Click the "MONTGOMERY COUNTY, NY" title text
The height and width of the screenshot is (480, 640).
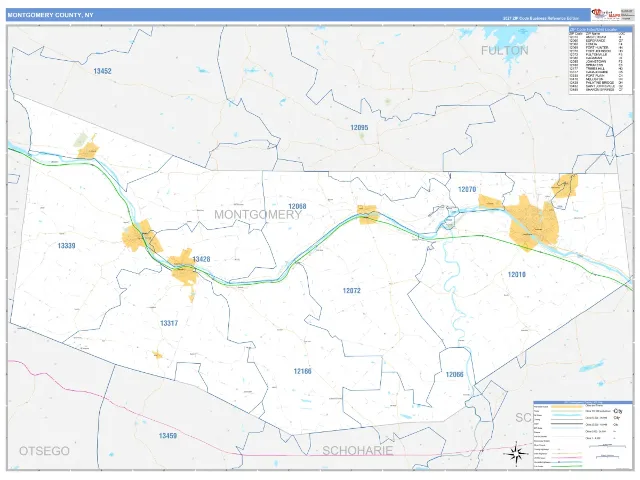click(51, 15)
